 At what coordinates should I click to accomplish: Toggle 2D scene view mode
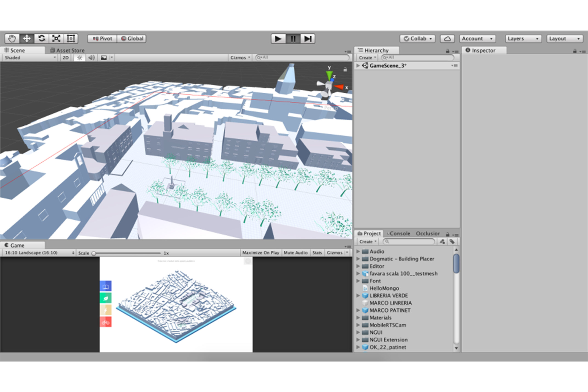(x=65, y=58)
